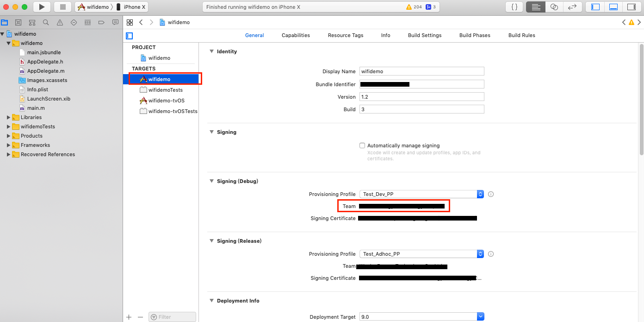This screenshot has width=644, height=322.
Task: Open the Deployment Target 9.0 dropdown
Action: (421, 317)
